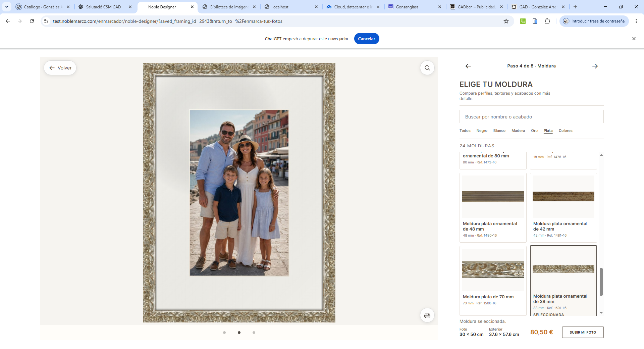Click the list scroll-up arrow
This screenshot has height=349, width=644.
[601, 155]
